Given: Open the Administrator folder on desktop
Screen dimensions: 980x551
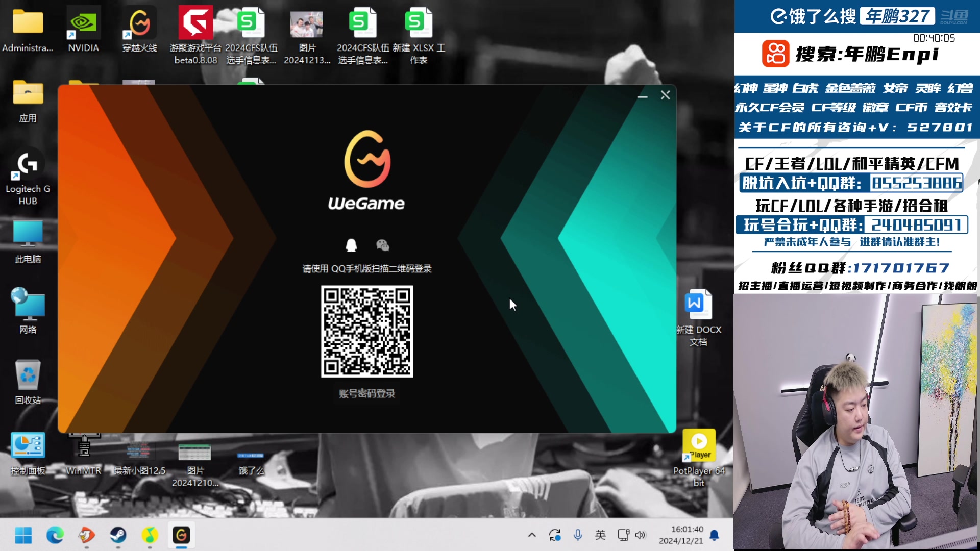Looking at the screenshot, I should pos(28,31).
